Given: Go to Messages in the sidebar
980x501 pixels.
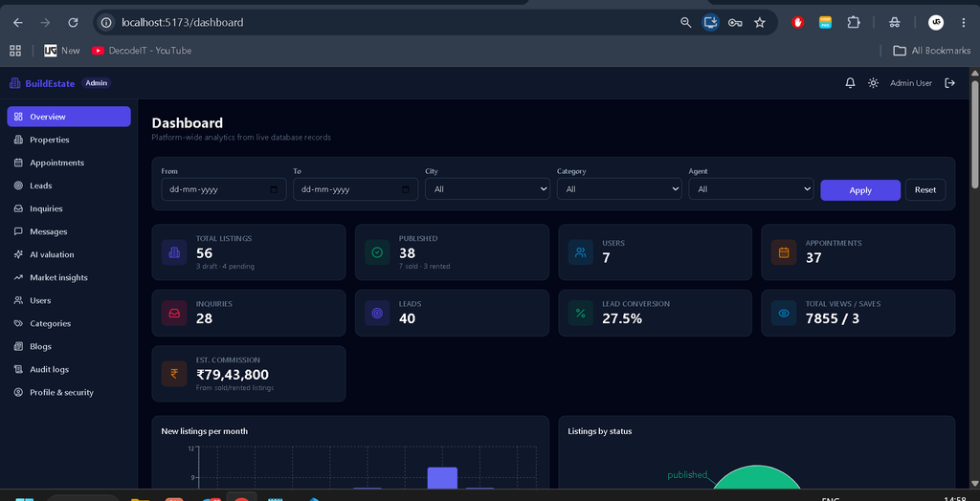Looking at the screenshot, I should click(69, 231).
